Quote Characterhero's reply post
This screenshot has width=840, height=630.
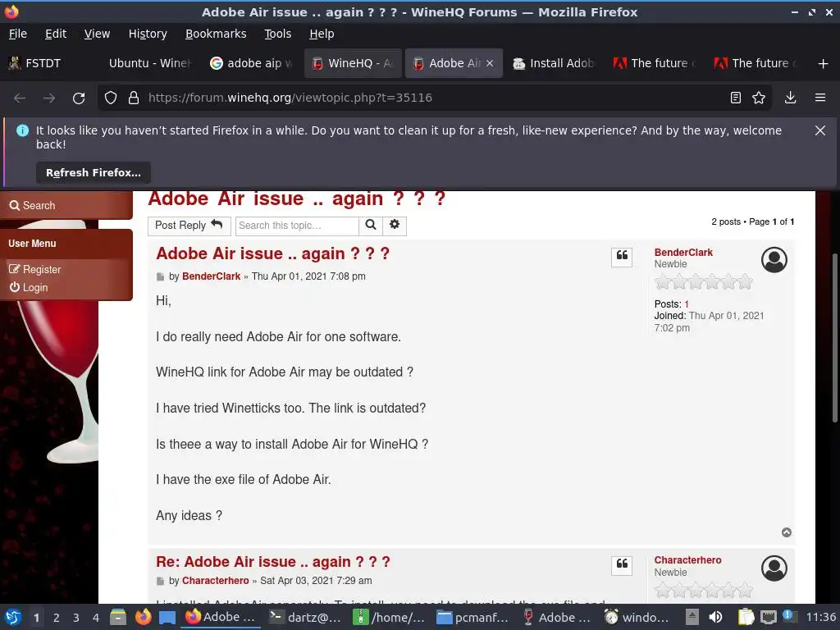coord(622,565)
